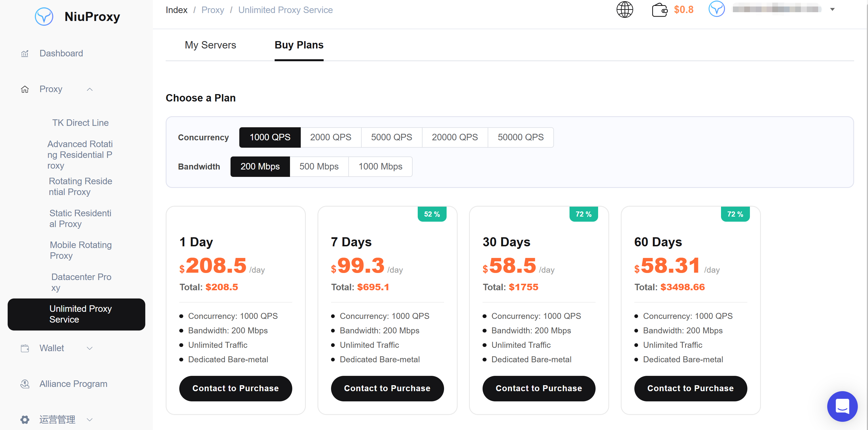
Task: Click the NiuProxy brand name
Action: coord(92,16)
